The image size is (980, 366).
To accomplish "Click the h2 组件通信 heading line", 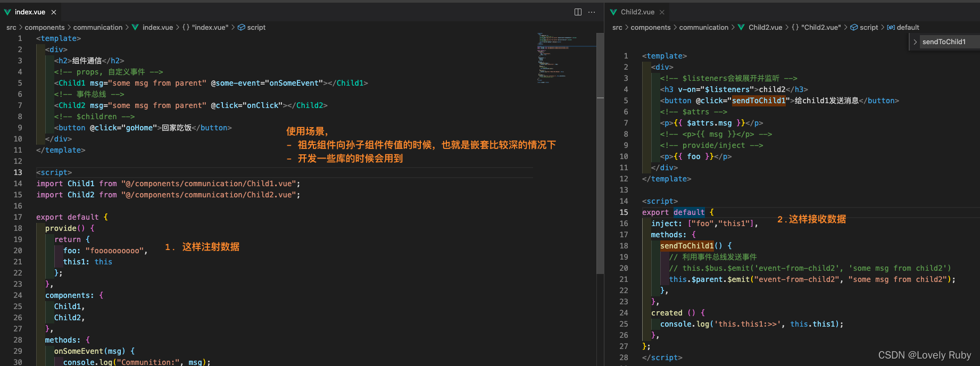I will 89,61.
